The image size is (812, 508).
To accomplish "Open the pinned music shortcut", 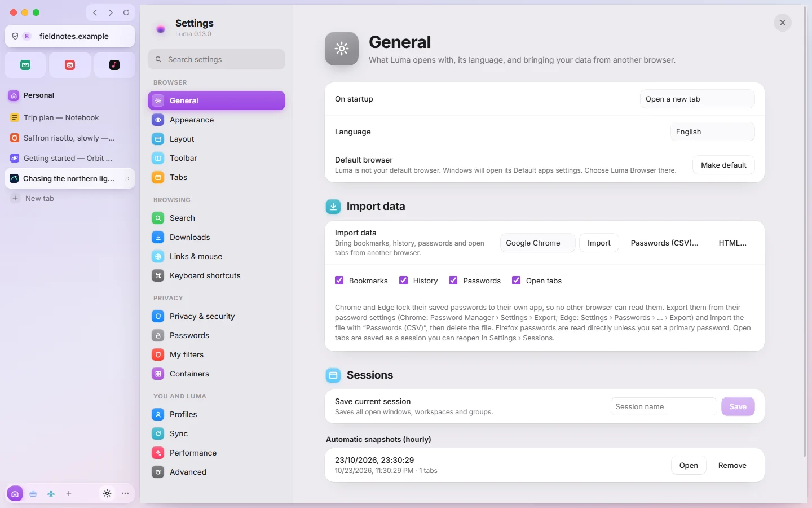I will pos(114,65).
